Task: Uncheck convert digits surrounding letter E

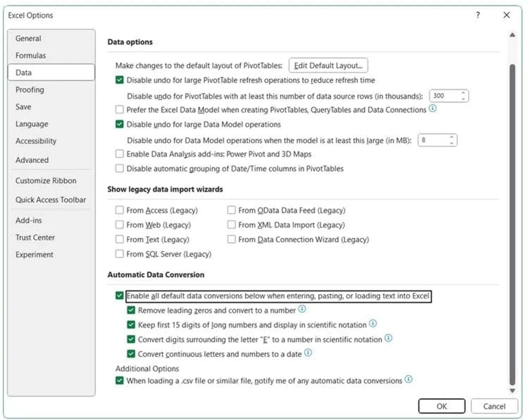Action: (x=131, y=339)
